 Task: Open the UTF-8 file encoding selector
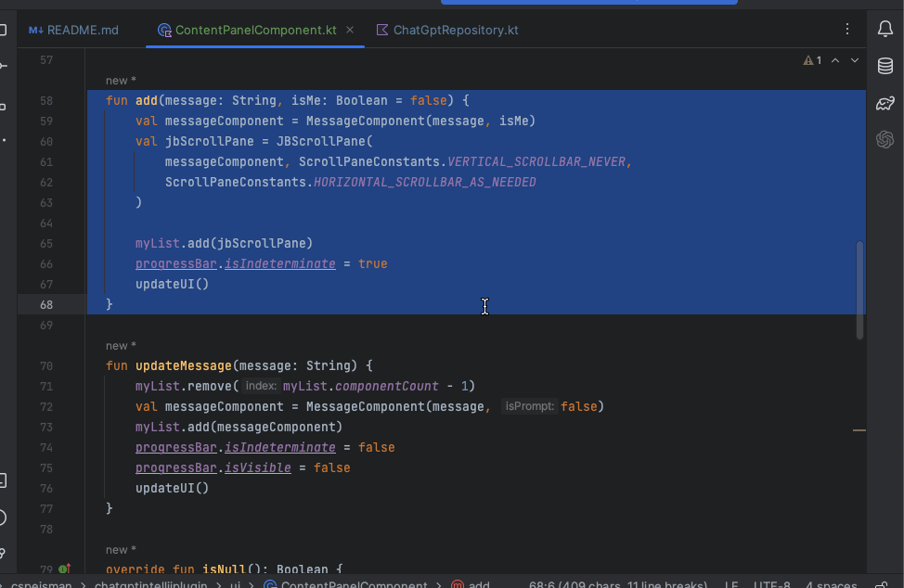[772, 584]
